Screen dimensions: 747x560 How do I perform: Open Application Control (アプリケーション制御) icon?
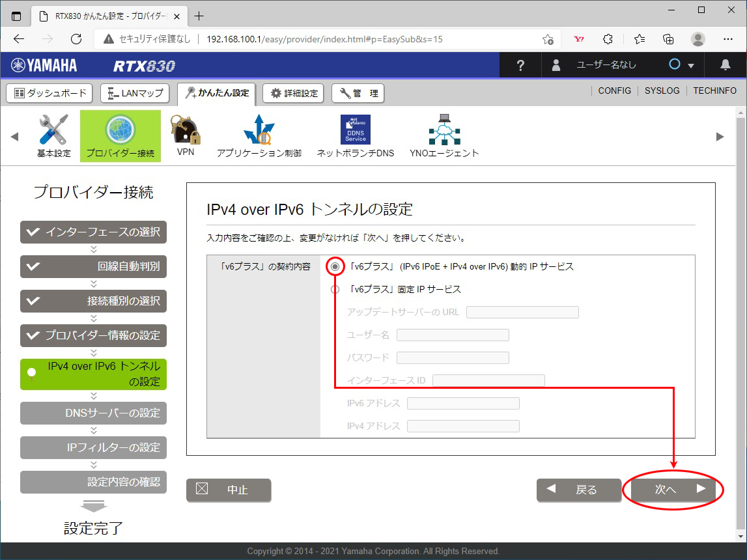point(259,135)
